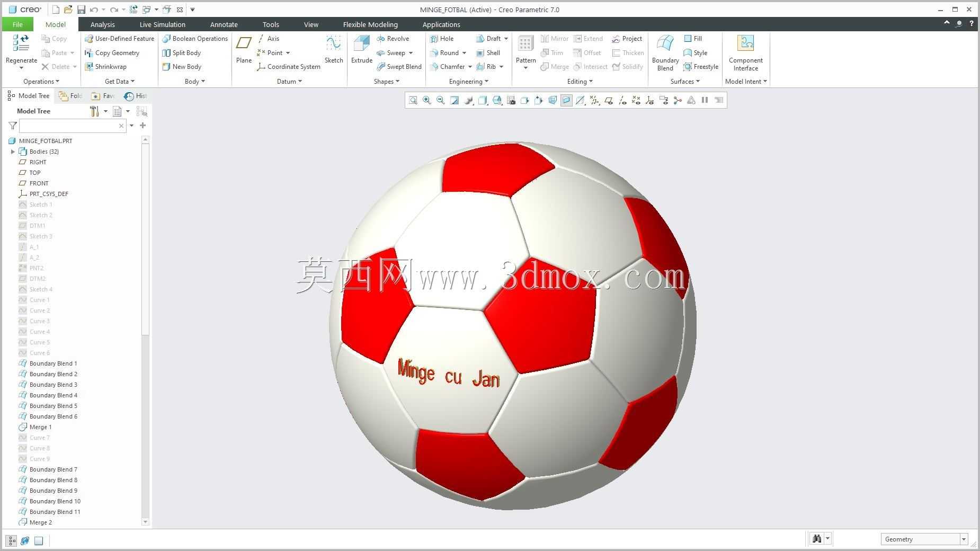The width and height of the screenshot is (980, 551).
Task: Click Boolean Operations button
Action: coord(195,39)
